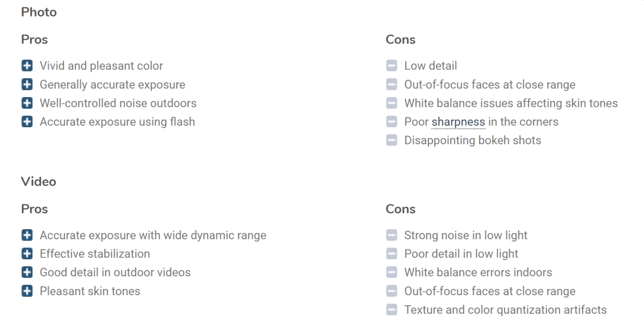Click minus icon beside Poor sharpness in the corners

[392, 122]
